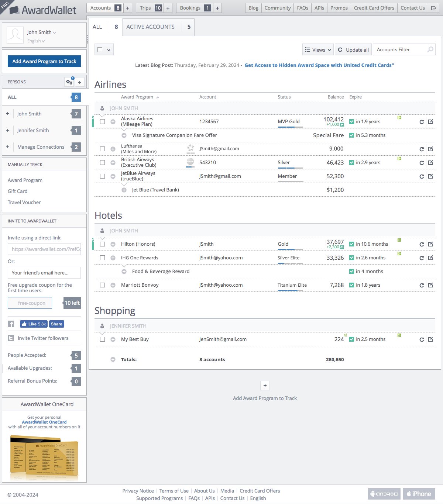The image size is (443, 504).
Task: Click the AwardWallet OneCard image
Action: tap(44, 458)
